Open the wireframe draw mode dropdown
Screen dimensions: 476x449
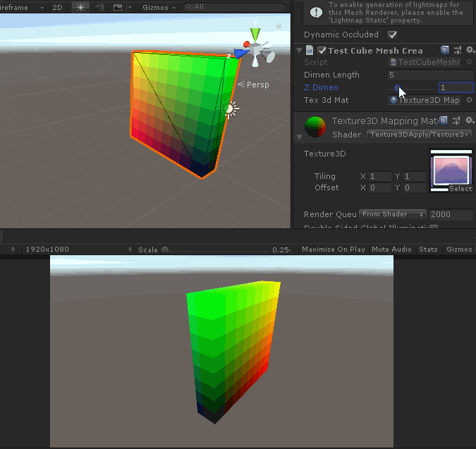[x=21, y=7]
